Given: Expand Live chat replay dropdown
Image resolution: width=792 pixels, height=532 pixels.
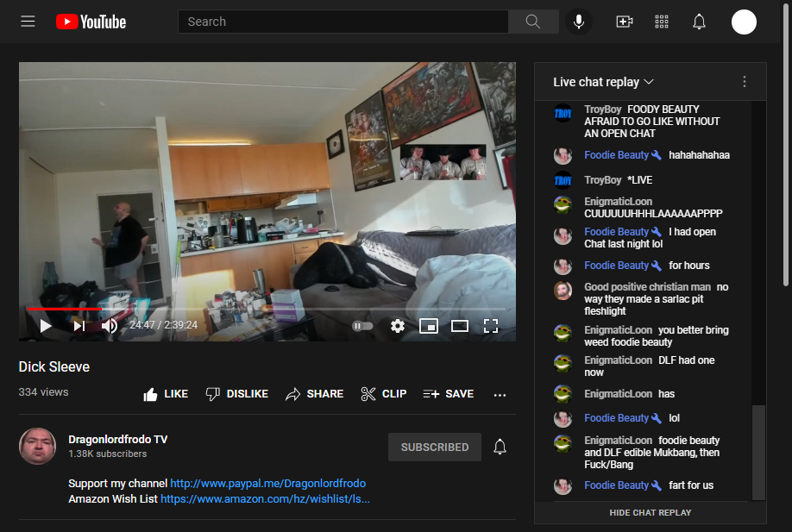Looking at the screenshot, I should pos(604,82).
